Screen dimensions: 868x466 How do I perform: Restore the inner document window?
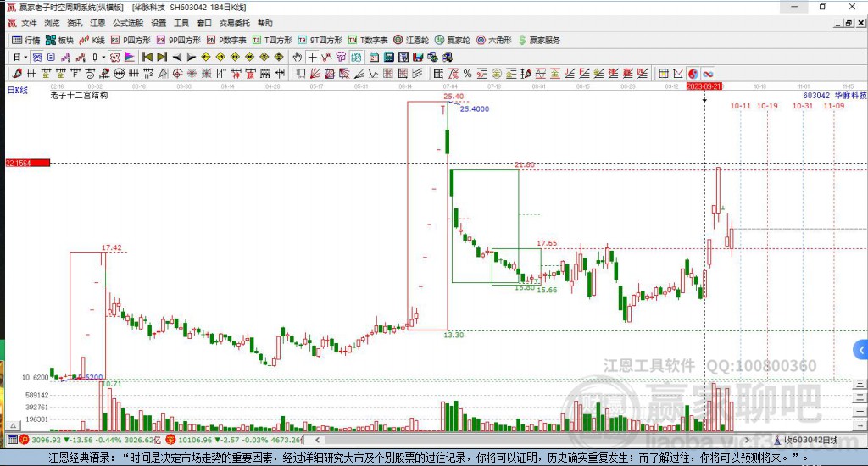[849, 23]
